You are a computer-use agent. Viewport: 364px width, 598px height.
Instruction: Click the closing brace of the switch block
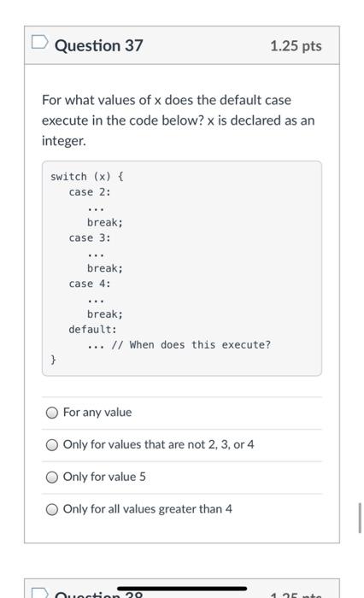pyautogui.click(x=53, y=360)
